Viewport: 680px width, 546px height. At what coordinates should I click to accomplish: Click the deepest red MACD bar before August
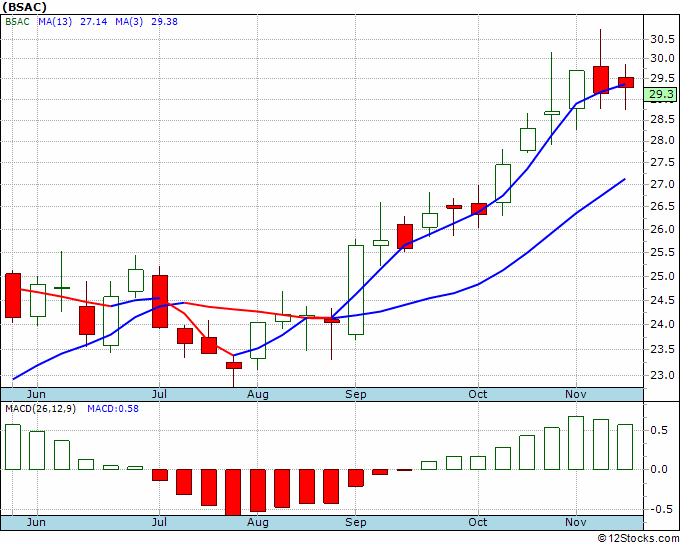[x=233, y=492]
